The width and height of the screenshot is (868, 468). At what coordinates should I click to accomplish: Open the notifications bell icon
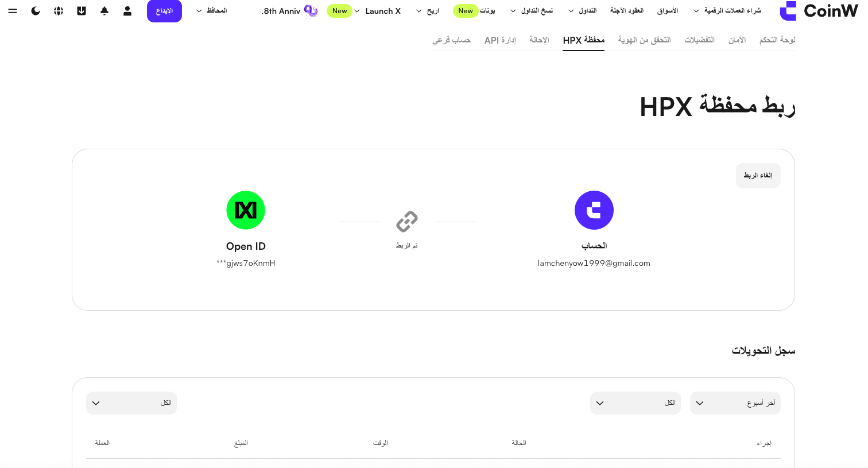(104, 11)
